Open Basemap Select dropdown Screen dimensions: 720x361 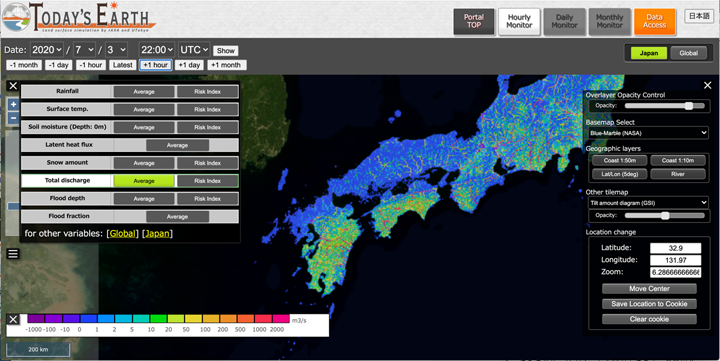(648, 133)
